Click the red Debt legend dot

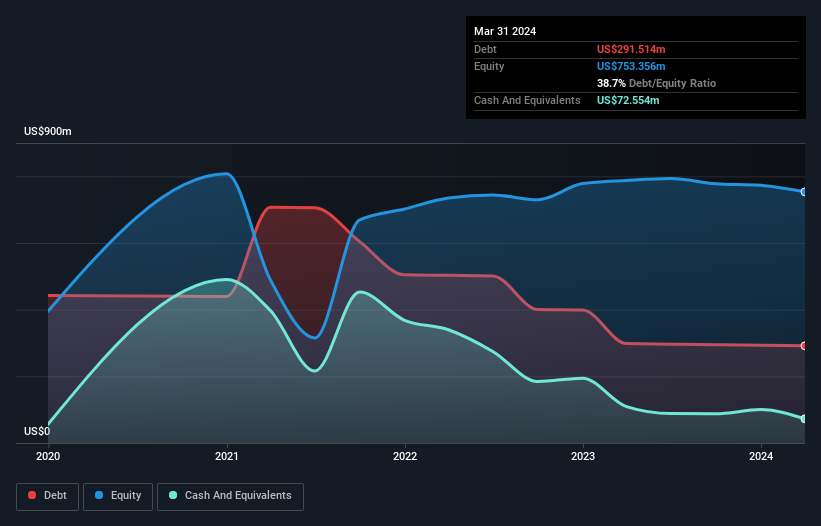pyautogui.click(x=32, y=495)
